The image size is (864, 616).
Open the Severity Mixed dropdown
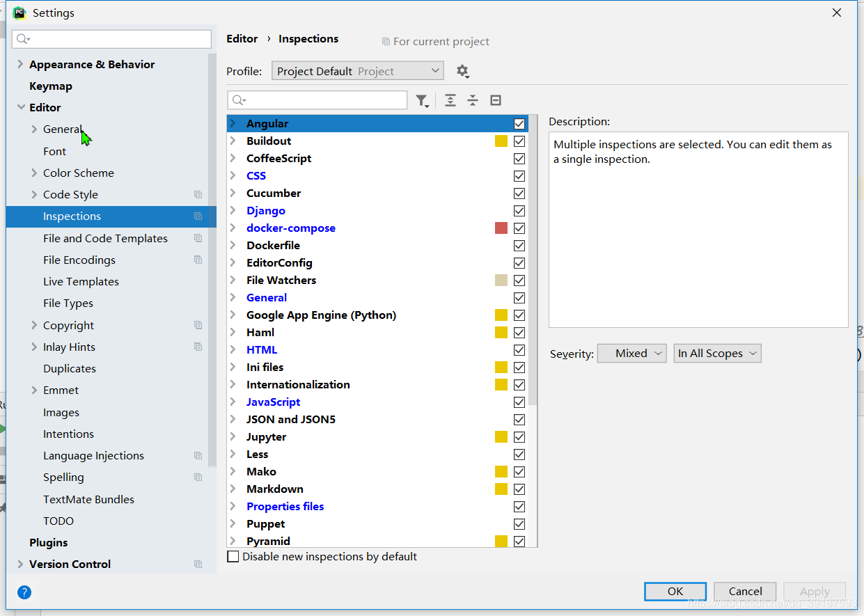[x=631, y=354]
